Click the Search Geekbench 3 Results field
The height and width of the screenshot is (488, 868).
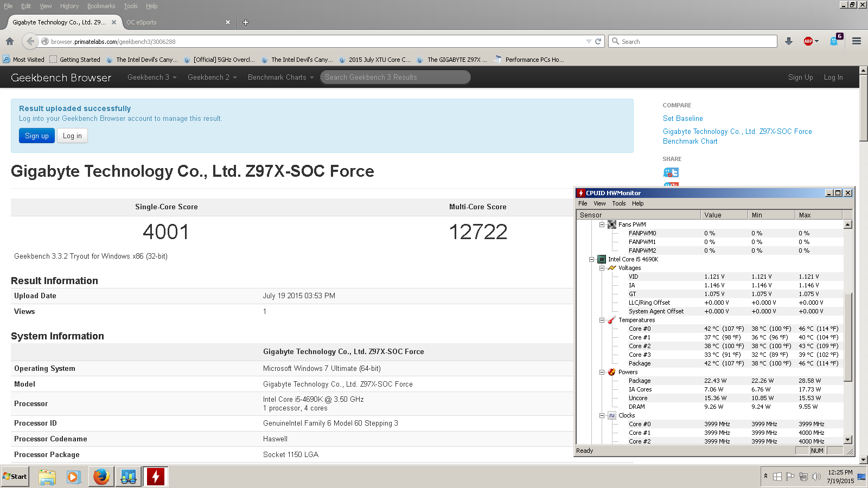click(x=395, y=78)
